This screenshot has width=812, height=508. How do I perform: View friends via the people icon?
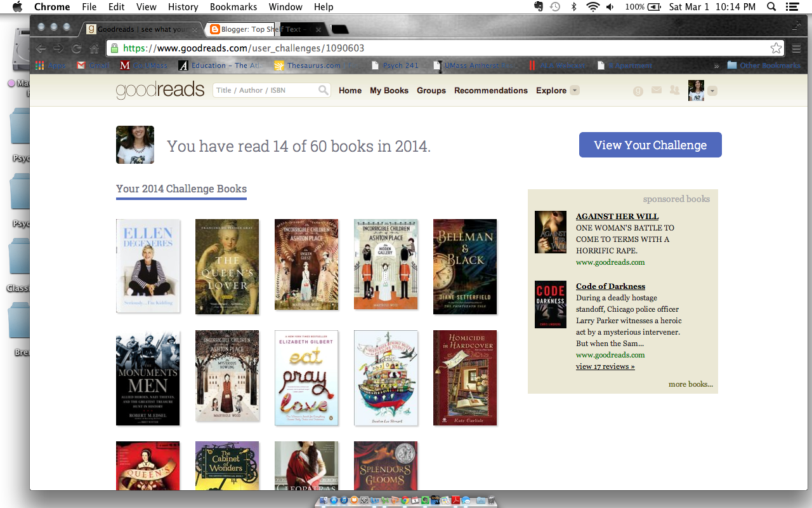[674, 91]
